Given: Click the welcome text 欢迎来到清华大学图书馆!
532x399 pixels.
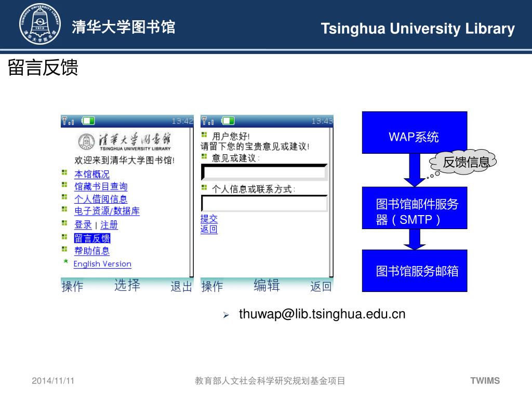Looking at the screenshot, I should (125, 160).
